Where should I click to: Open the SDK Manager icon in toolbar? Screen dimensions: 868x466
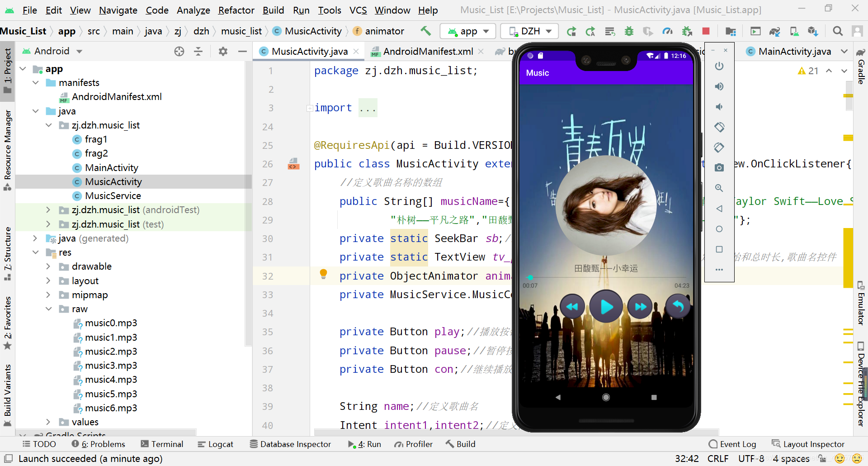[x=813, y=31]
